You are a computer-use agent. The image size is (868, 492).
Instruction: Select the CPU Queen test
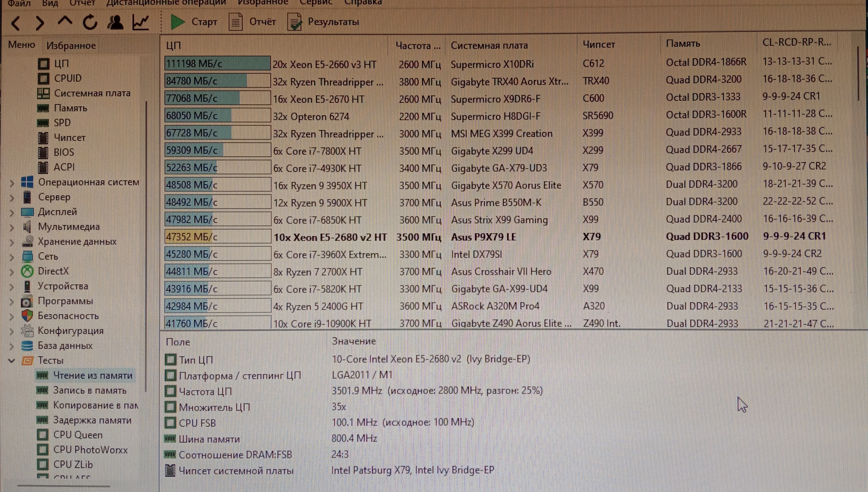coord(78,435)
